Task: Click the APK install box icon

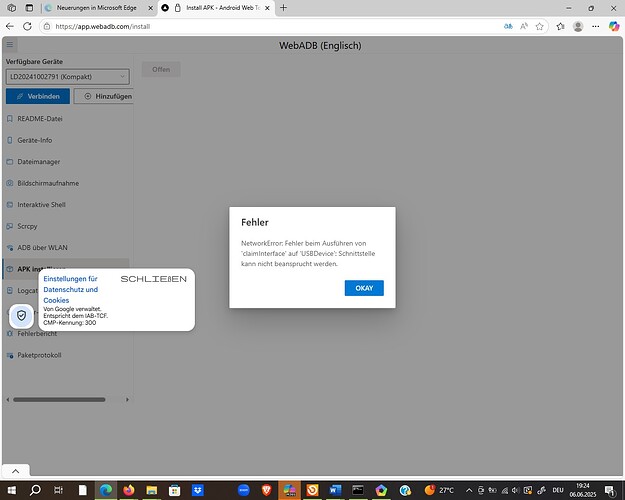Action: pos(10,269)
